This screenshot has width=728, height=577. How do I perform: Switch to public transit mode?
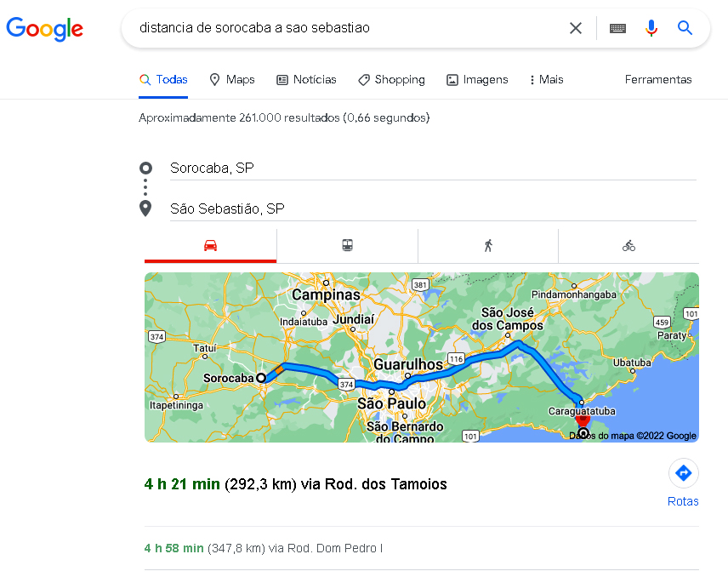pyautogui.click(x=347, y=246)
